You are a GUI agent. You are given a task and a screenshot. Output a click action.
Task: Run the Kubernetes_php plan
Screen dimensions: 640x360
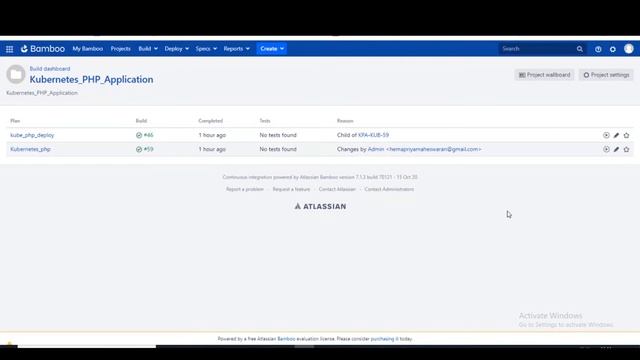[x=606, y=149]
